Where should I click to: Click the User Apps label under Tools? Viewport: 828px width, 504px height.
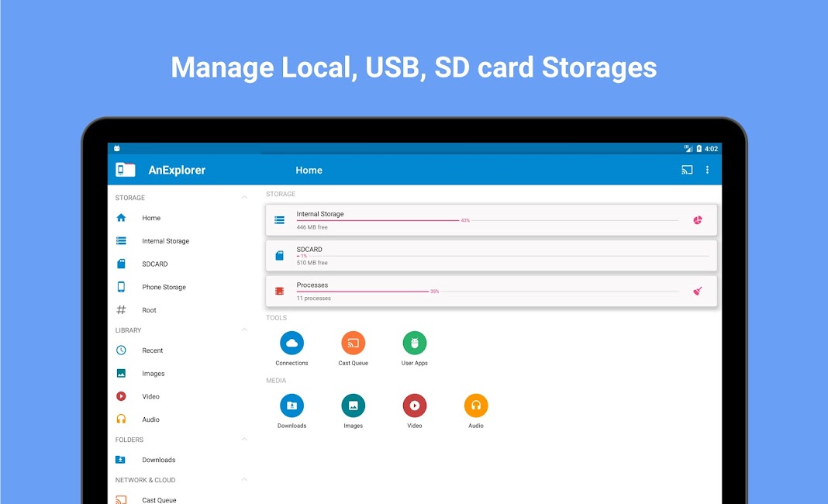pos(415,363)
